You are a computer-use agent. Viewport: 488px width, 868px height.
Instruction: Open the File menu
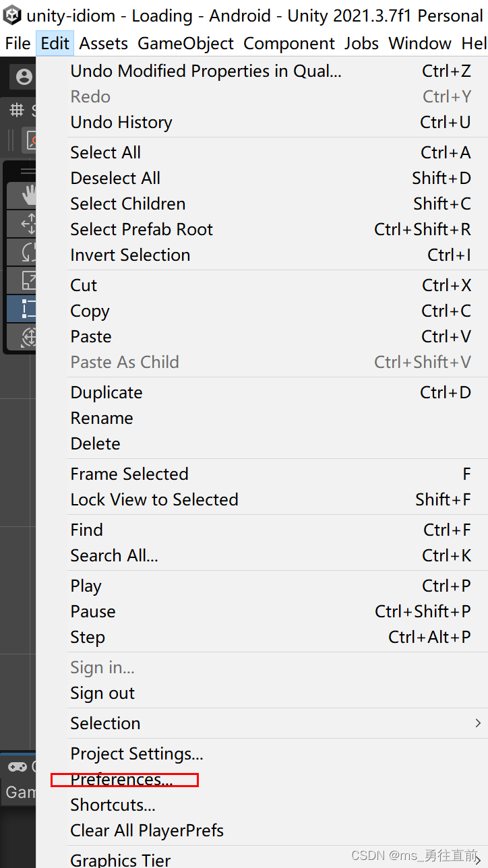coord(18,44)
